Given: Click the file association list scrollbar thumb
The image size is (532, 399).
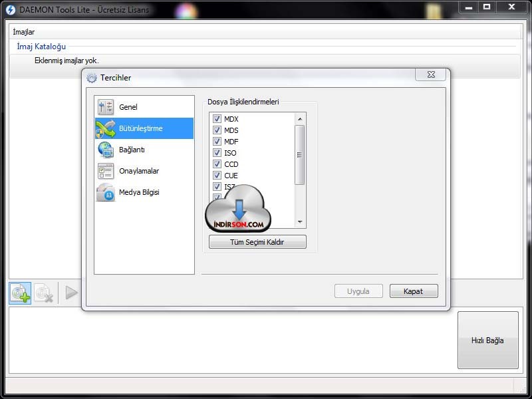Looking at the screenshot, I should (300, 155).
